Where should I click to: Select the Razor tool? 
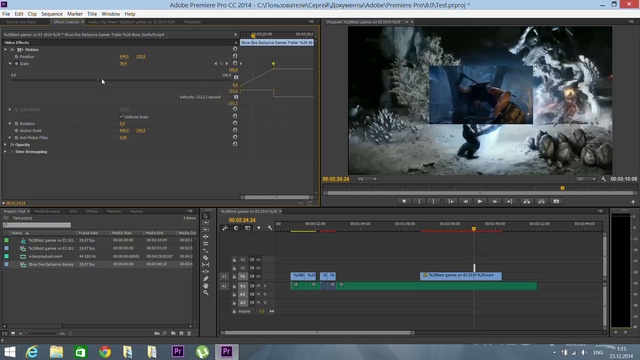coord(206,258)
